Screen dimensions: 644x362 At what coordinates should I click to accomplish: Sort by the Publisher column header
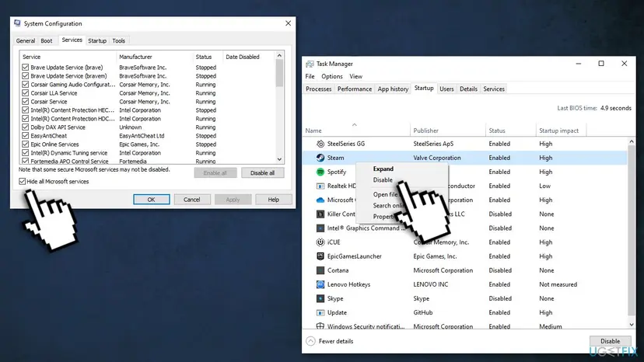click(426, 131)
